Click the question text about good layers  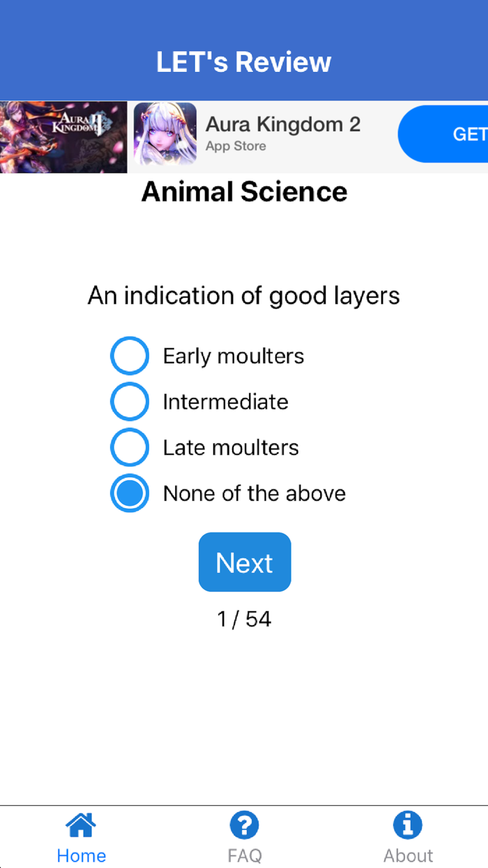click(244, 296)
